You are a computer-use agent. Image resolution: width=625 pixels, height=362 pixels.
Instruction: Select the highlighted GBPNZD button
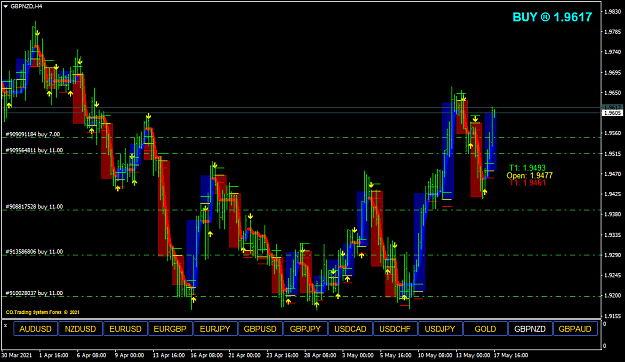530,329
